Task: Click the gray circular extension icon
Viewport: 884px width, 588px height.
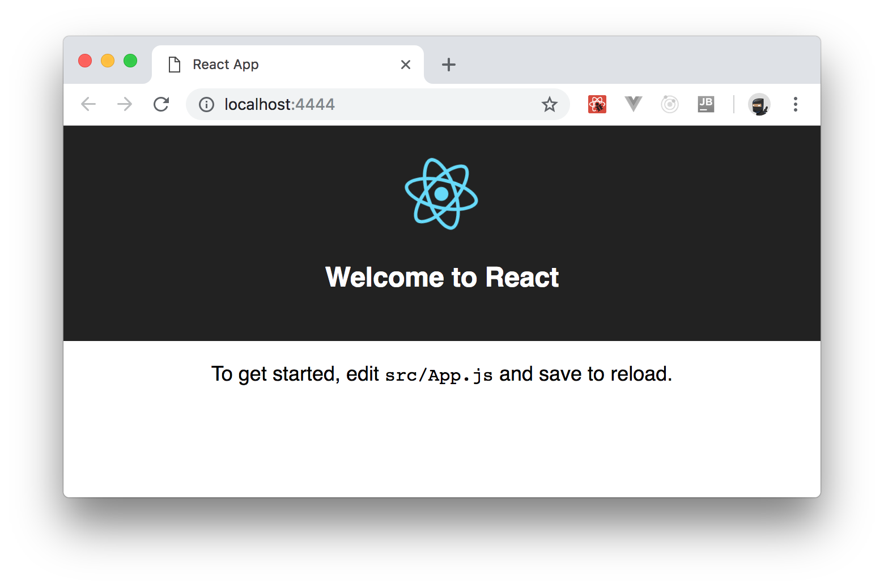Action: [670, 104]
